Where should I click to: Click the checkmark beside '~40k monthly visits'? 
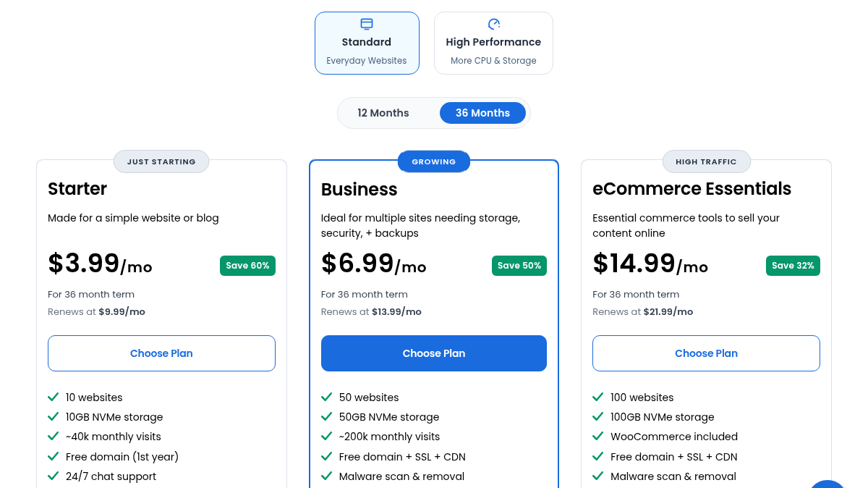53,436
